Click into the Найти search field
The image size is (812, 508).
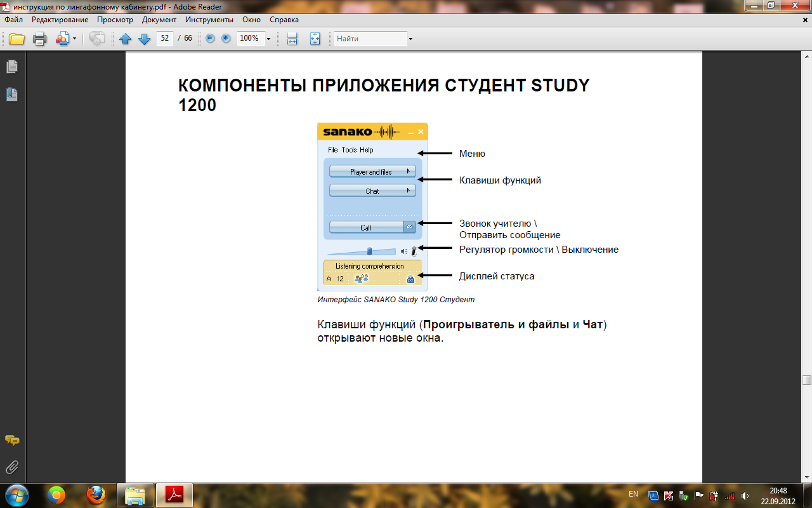tap(370, 39)
